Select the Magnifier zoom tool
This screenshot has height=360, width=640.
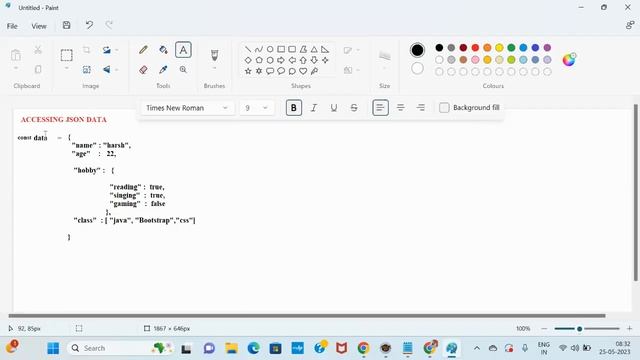[183, 69]
